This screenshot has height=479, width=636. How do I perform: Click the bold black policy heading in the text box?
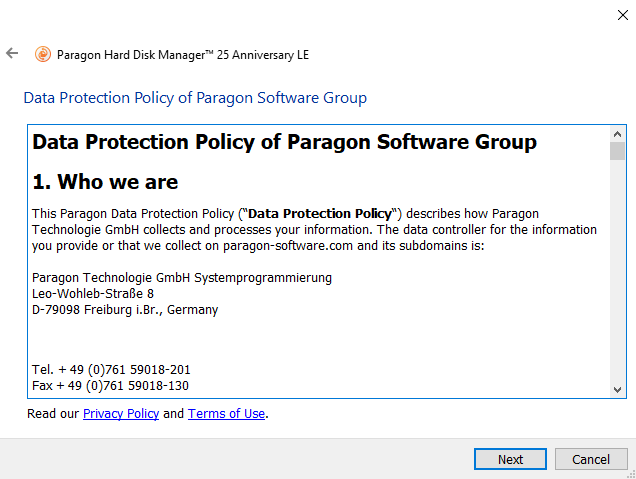pos(285,142)
